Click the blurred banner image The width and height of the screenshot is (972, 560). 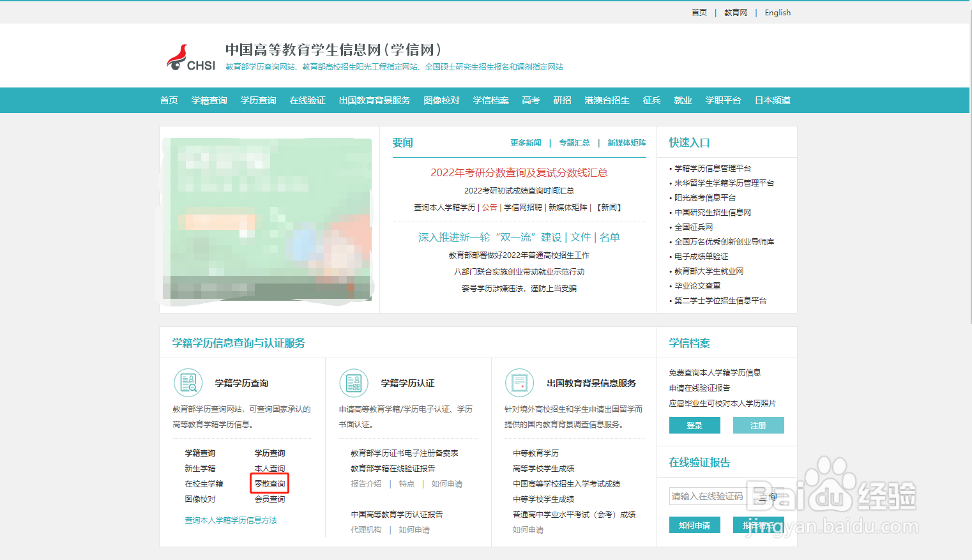tap(267, 219)
